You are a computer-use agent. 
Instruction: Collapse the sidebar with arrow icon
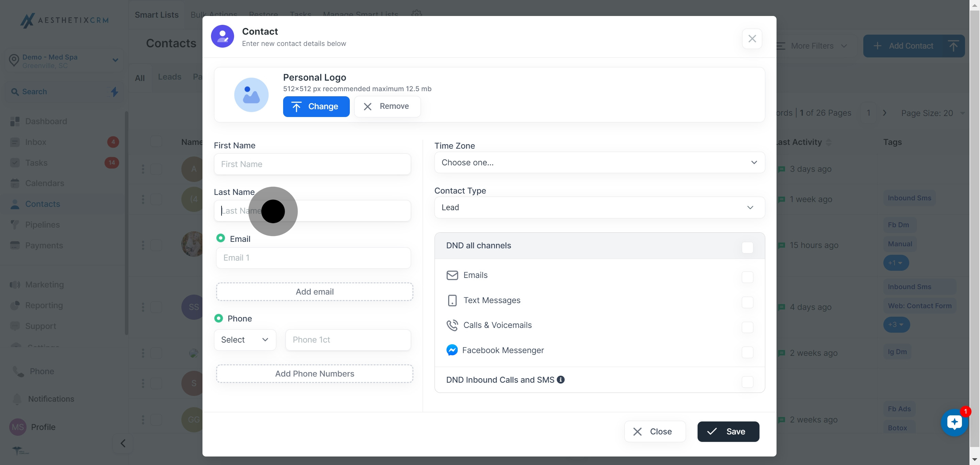coord(122,443)
